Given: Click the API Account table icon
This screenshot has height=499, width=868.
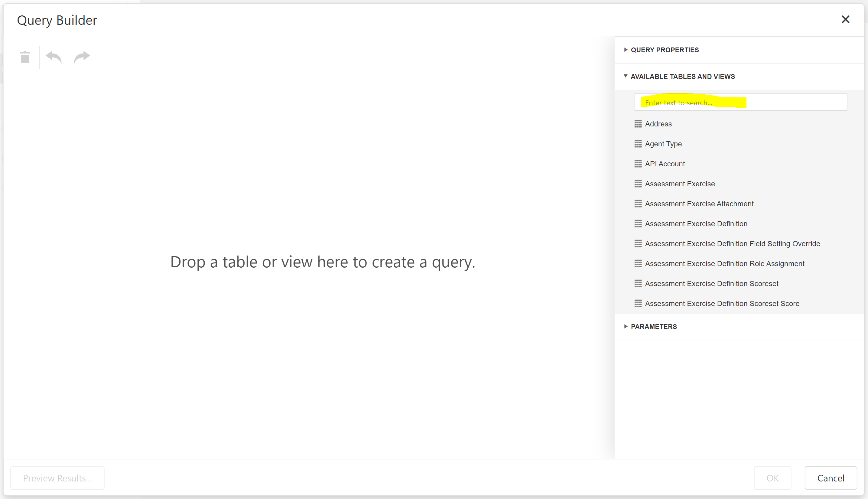Looking at the screenshot, I should (x=638, y=164).
